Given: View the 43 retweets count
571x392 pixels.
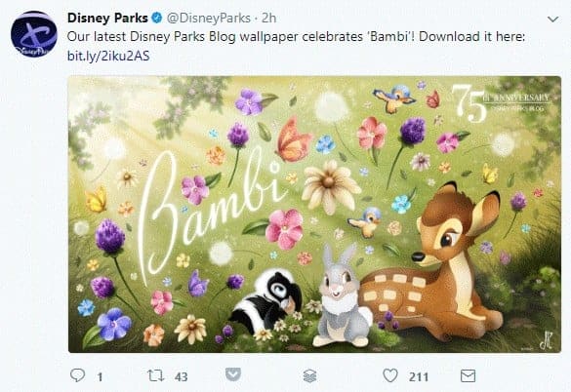Looking at the screenshot, I should point(181,376).
